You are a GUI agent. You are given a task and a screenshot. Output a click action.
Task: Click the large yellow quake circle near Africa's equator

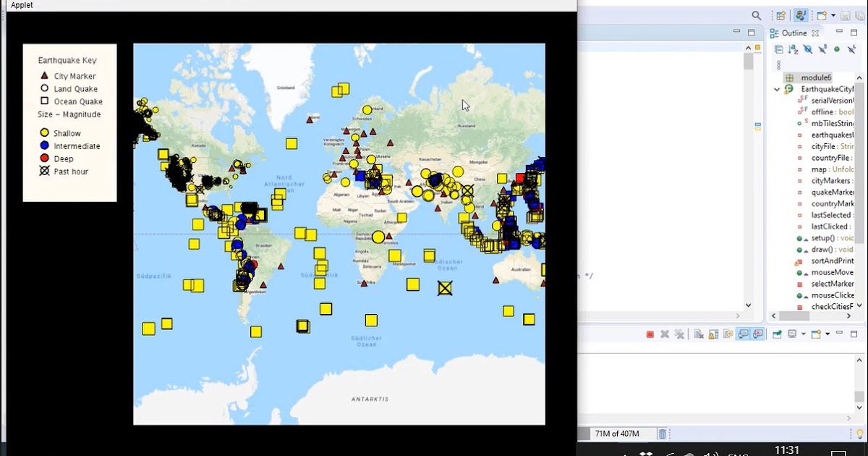coord(378,237)
